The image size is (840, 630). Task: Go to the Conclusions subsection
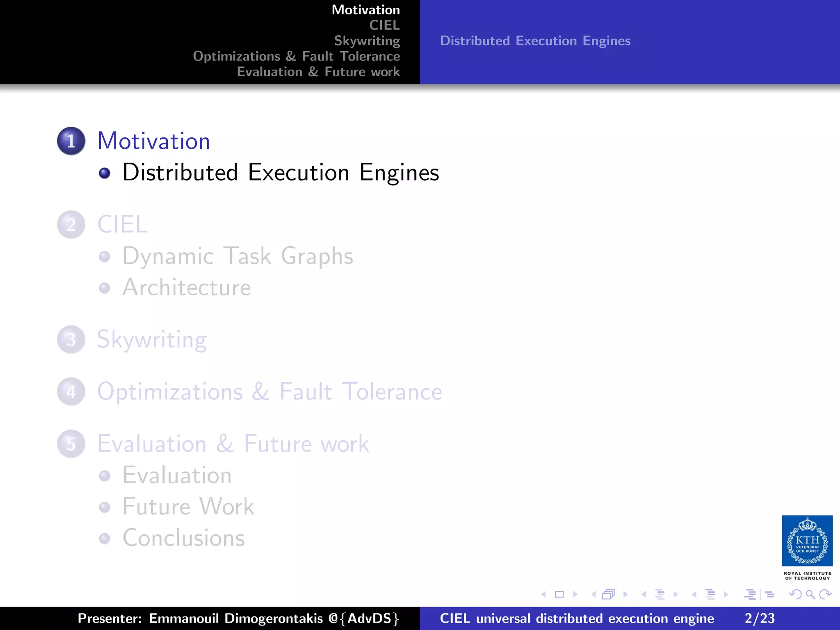click(184, 538)
